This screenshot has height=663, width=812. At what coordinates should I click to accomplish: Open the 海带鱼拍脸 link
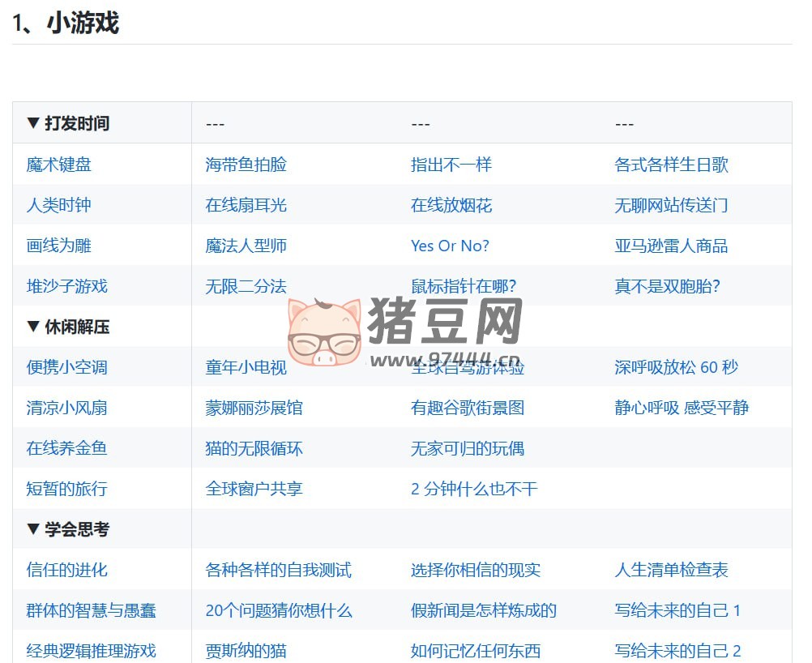click(x=242, y=165)
